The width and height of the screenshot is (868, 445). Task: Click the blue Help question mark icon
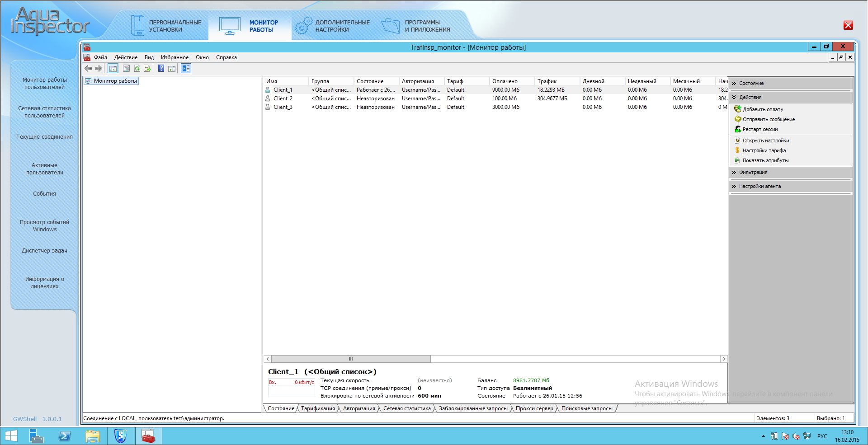coord(161,69)
